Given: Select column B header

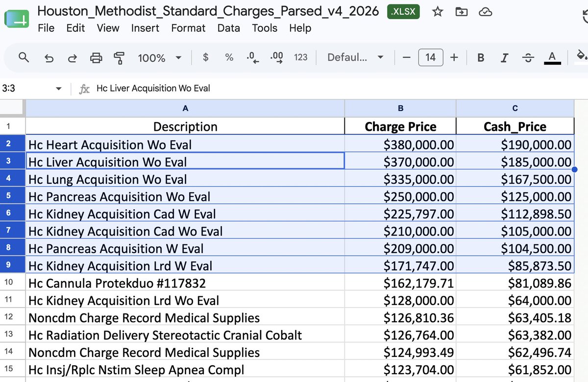Looking at the screenshot, I should coord(400,108).
